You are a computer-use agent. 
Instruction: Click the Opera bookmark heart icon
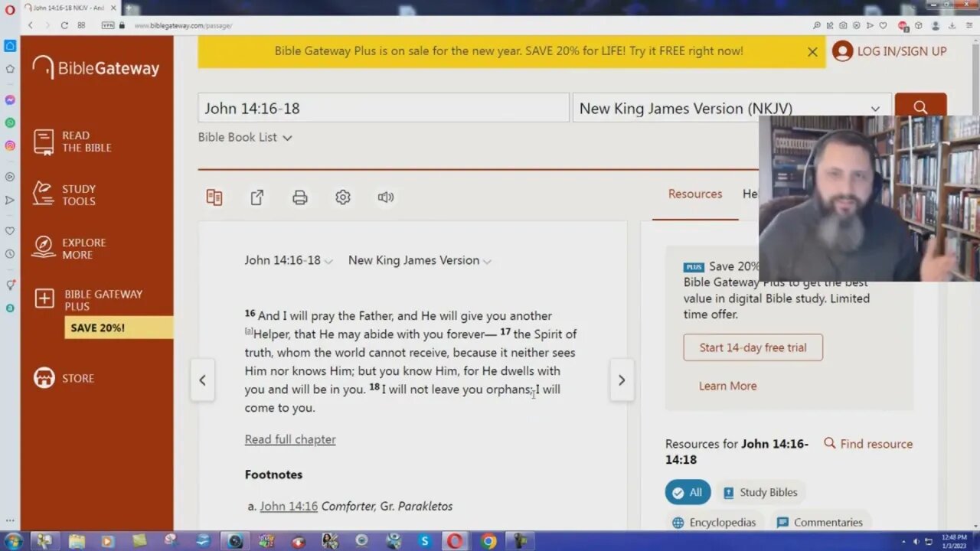tap(883, 25)
